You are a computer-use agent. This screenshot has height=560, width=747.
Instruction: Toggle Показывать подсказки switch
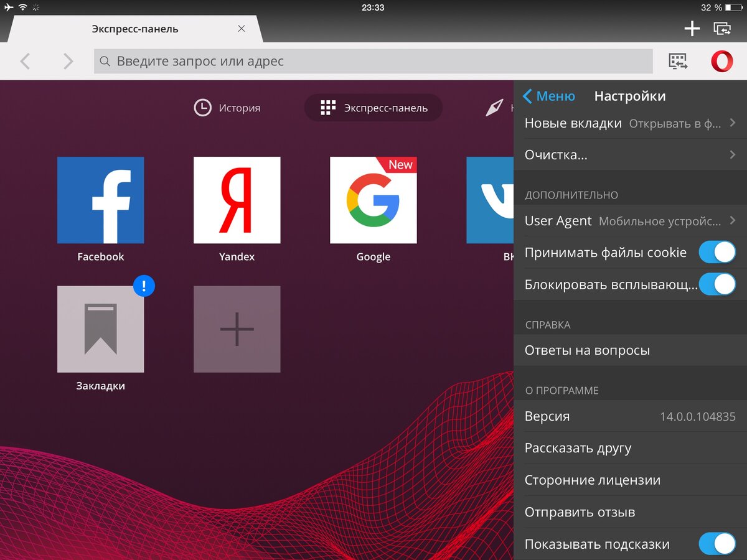[x=717, y=544]
